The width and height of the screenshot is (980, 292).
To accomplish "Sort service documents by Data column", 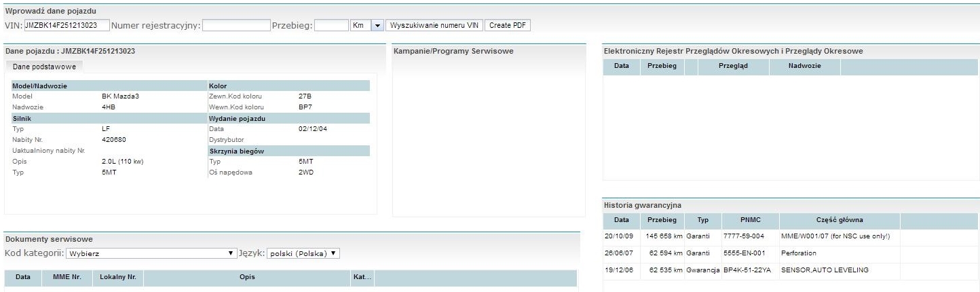I will coord(23,278).
